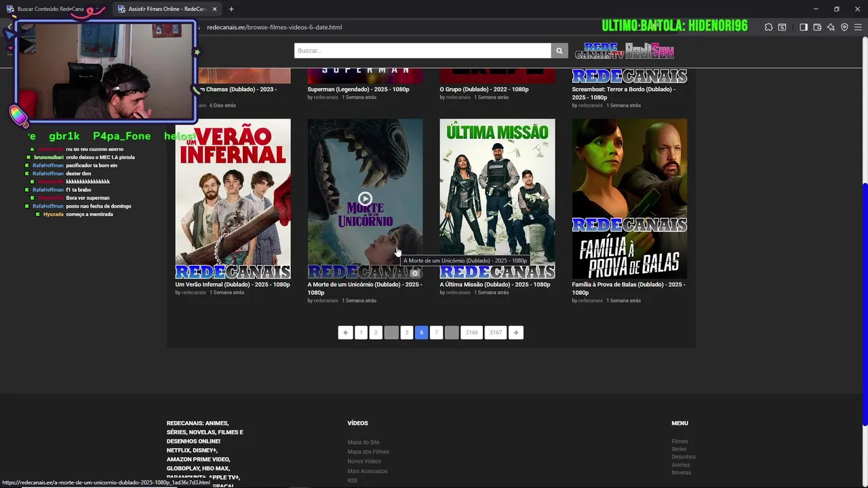Image resolution: width=868 pixels, height=488 pixels.
Task: Go to page 2 in pagination
Action: (x=376, y=332)
